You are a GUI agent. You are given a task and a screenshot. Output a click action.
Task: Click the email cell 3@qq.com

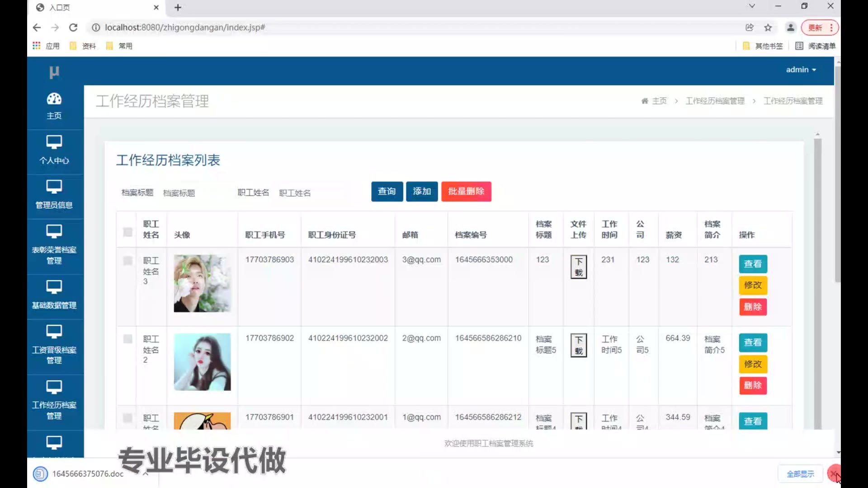tap(421, 260)
